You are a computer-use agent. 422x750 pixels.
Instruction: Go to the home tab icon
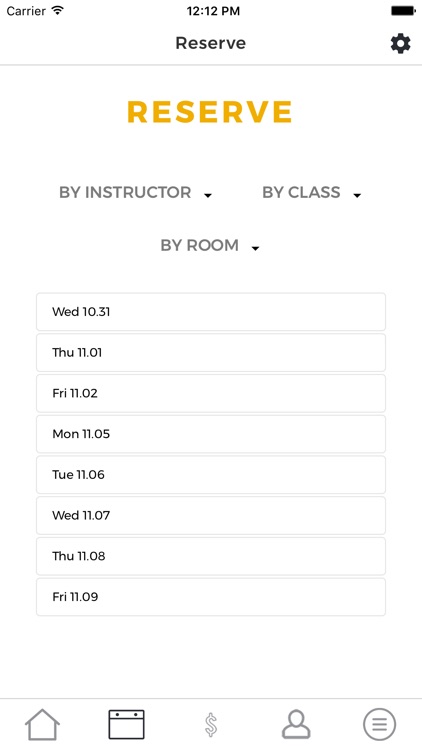42,724
